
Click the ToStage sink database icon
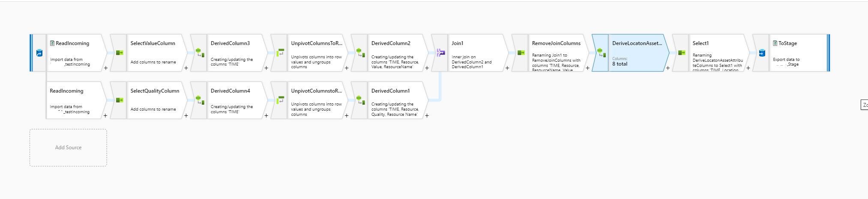point(762,53)
